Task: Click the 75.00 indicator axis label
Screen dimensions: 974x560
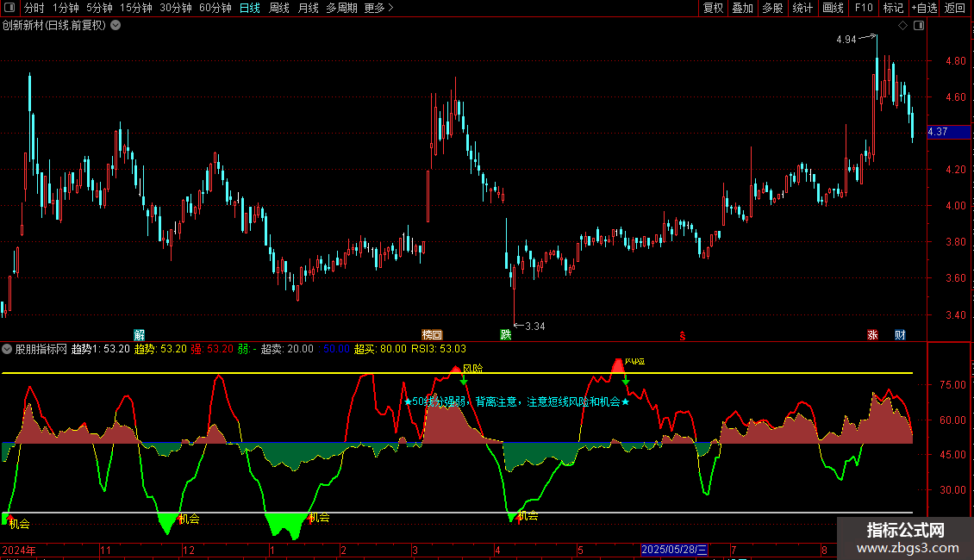Action: point(952,385)
